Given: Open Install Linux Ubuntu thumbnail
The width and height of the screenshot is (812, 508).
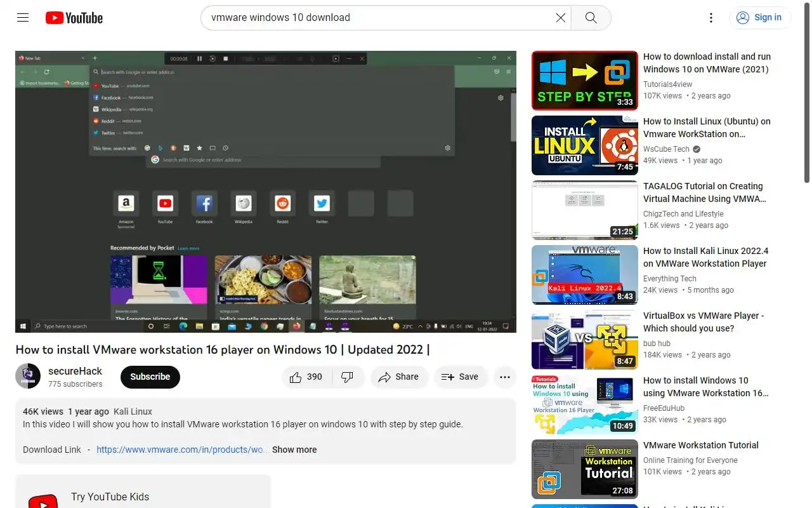Looking at the screenshot, I should [x=585, y=145].
